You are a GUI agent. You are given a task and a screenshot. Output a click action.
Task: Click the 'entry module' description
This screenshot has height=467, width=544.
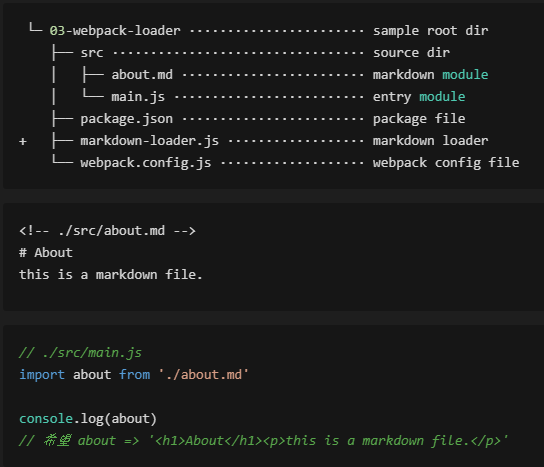pos(419,97)
